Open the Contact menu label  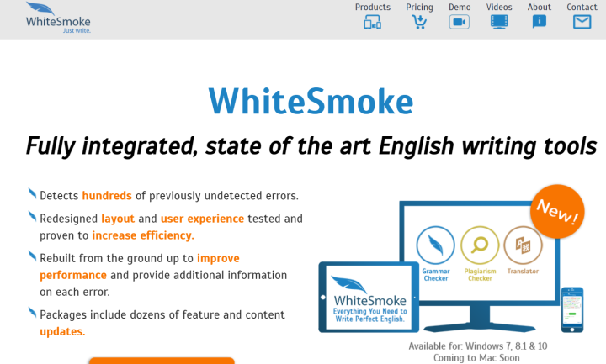[582, 7]
